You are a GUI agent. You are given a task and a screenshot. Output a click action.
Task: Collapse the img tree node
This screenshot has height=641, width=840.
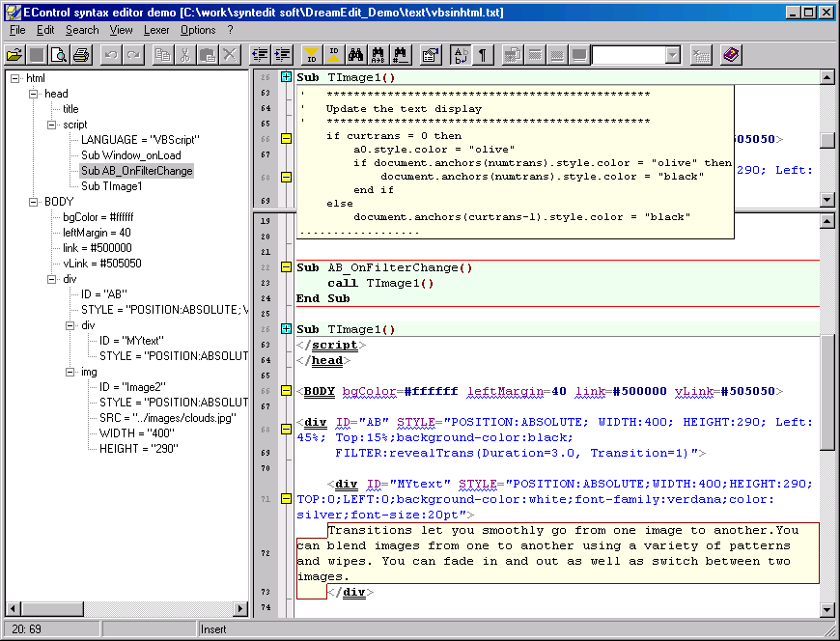tap(70, 373)
